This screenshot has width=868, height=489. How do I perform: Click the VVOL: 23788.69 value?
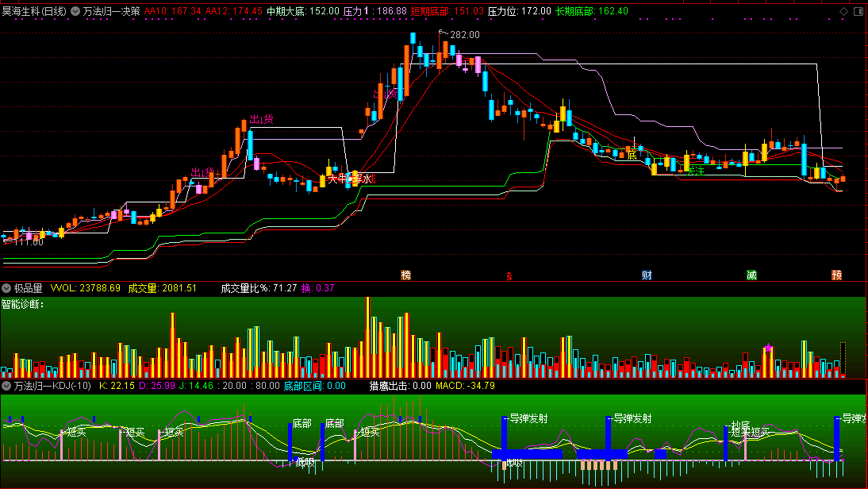pyautogui.click(x=85, y=288)
